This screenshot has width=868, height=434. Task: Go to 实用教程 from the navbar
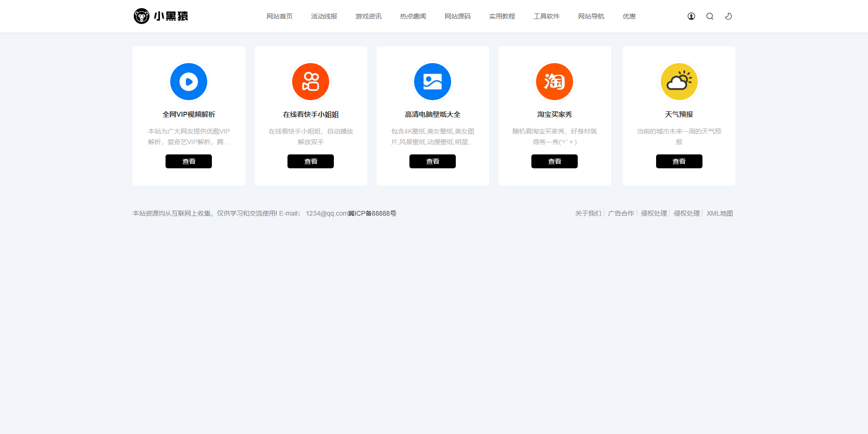click(x=501, y=16)
